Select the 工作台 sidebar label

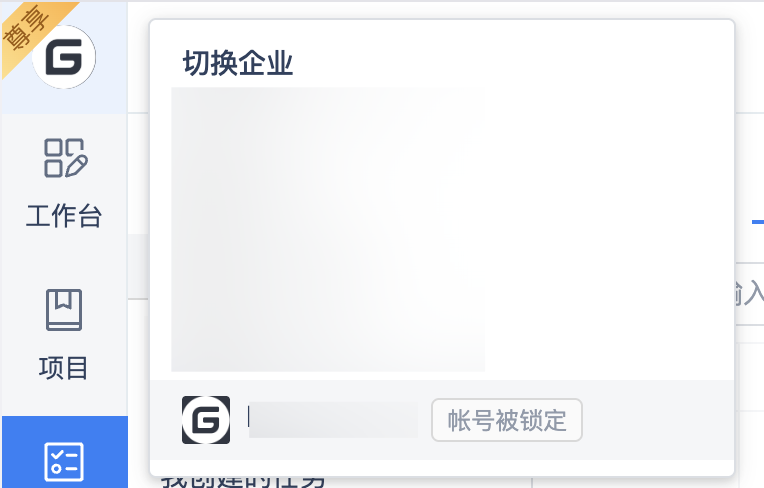point(64,216)
